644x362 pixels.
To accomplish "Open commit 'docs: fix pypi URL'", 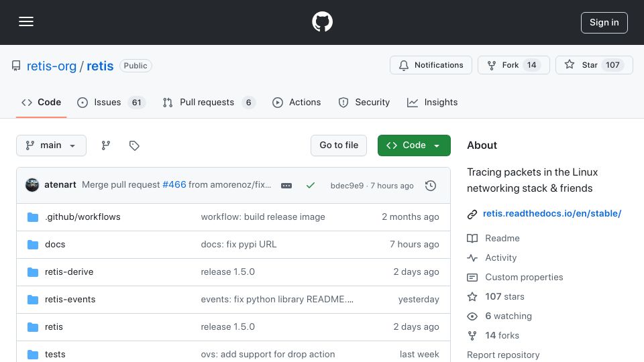I will pyautogui.click(x=239, y=245).
